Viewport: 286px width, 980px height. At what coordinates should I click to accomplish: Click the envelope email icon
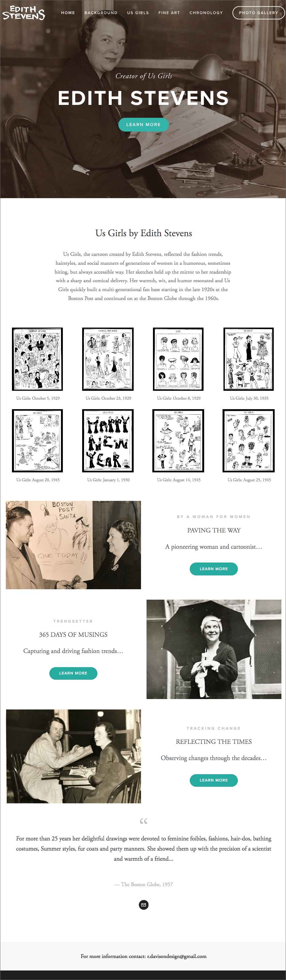143,904
